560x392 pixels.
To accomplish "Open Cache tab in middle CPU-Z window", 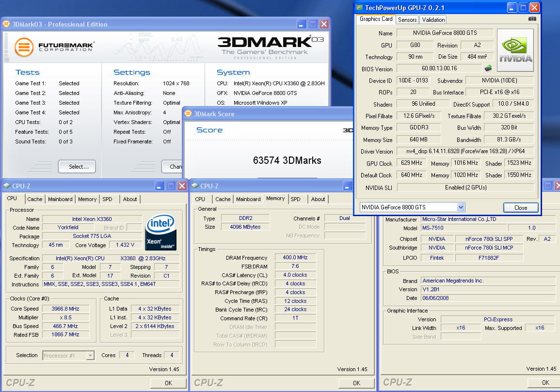I will [x=223, y=199].
